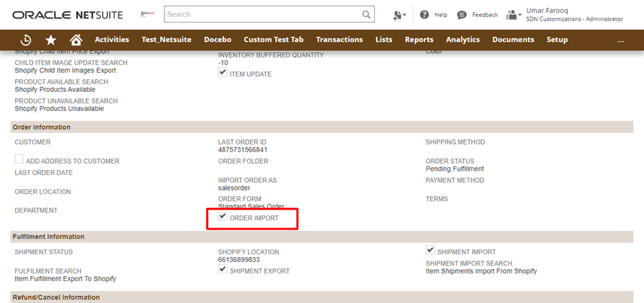Open the Lists menu
644x303 pixels.
coord(384,40)
